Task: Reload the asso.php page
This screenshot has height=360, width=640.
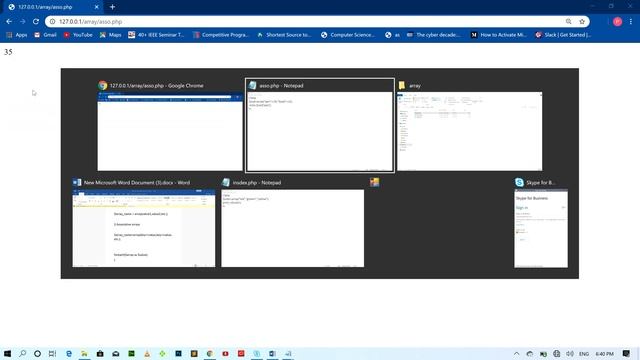Action: click(x=36, y=22)
